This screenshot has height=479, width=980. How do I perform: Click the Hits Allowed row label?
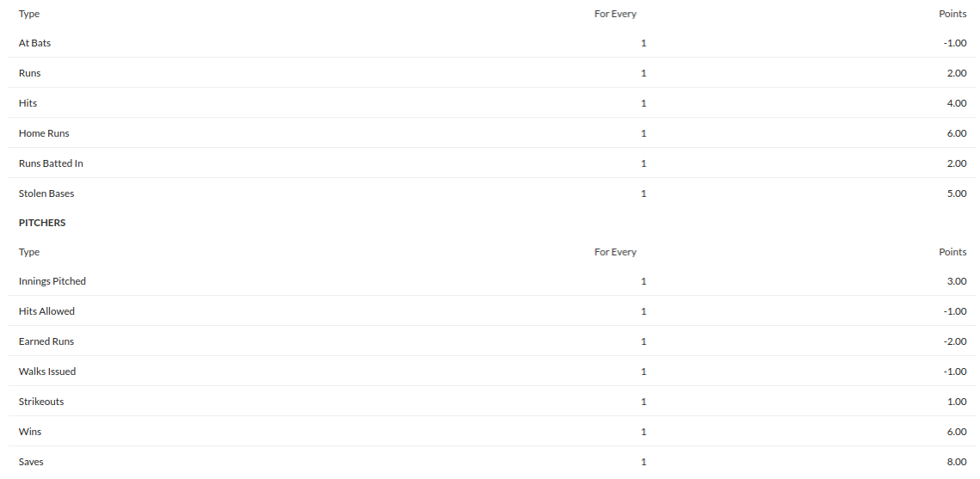(46, 311)
